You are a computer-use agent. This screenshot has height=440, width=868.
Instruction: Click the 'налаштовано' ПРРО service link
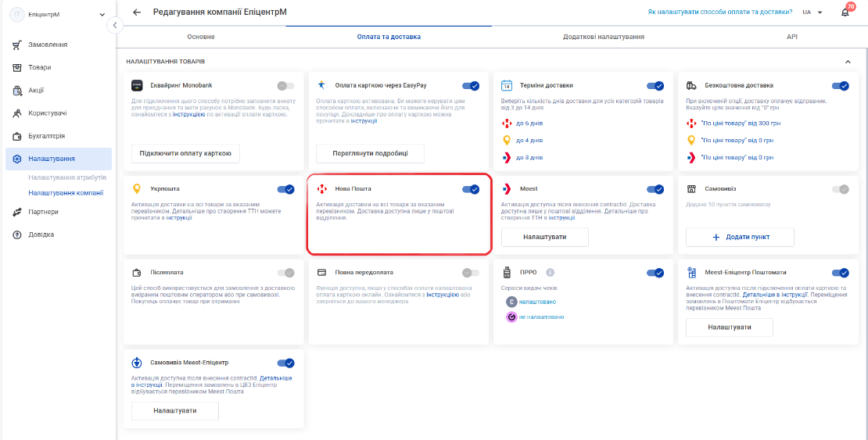point(537,302)
